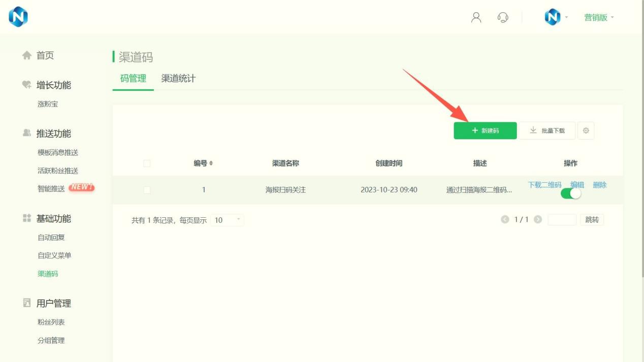Click the 批量下载 button
The height and width of the screenshot is (362, 644).
click(547, 130)
